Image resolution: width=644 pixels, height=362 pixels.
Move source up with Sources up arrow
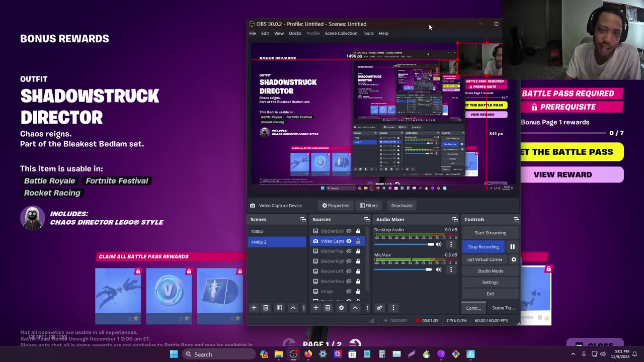[355, 308]
